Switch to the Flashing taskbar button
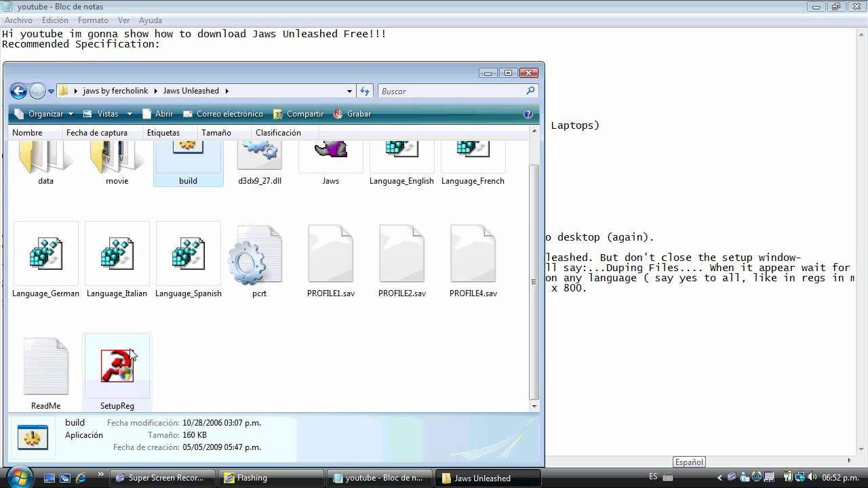 pyautogui.click(x=271, y=478)
